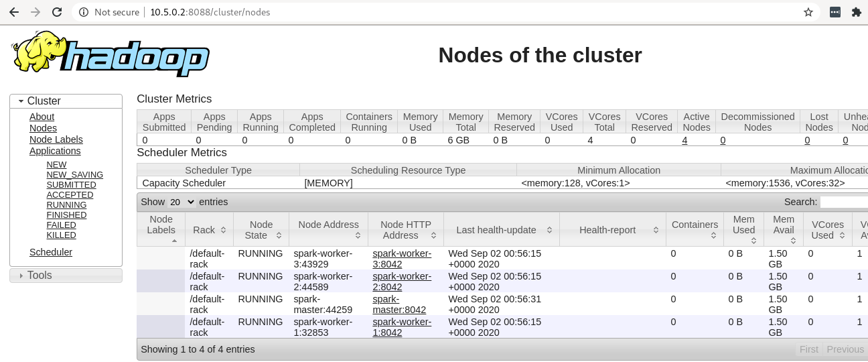Go to the Previous page of table
The height and width of the screenshot is (362, 868).
[x=845, y=349]
